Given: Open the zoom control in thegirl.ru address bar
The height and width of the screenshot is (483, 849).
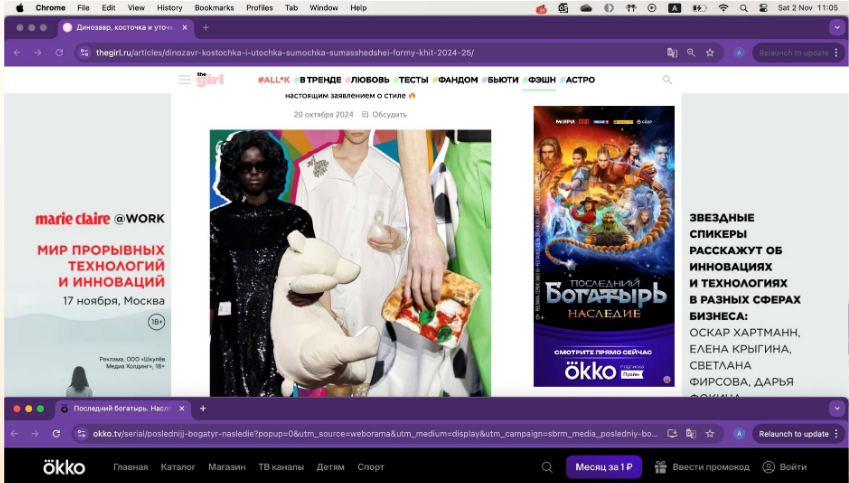Looking at the screenshot, I should (x=691, y=53).
